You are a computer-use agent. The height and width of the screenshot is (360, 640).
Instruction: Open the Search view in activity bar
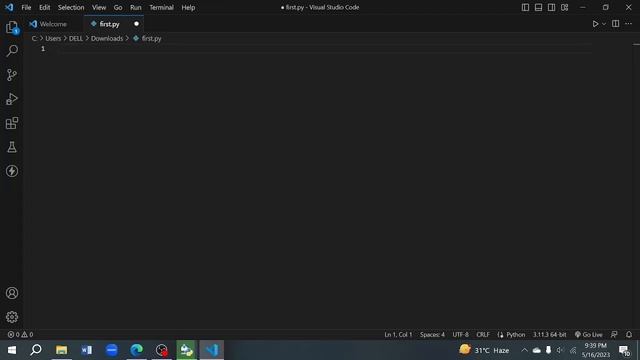12,51
